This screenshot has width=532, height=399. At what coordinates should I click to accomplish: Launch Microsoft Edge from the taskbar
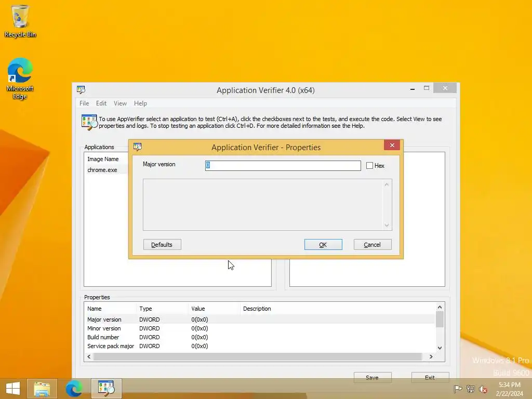pos(74,389)
